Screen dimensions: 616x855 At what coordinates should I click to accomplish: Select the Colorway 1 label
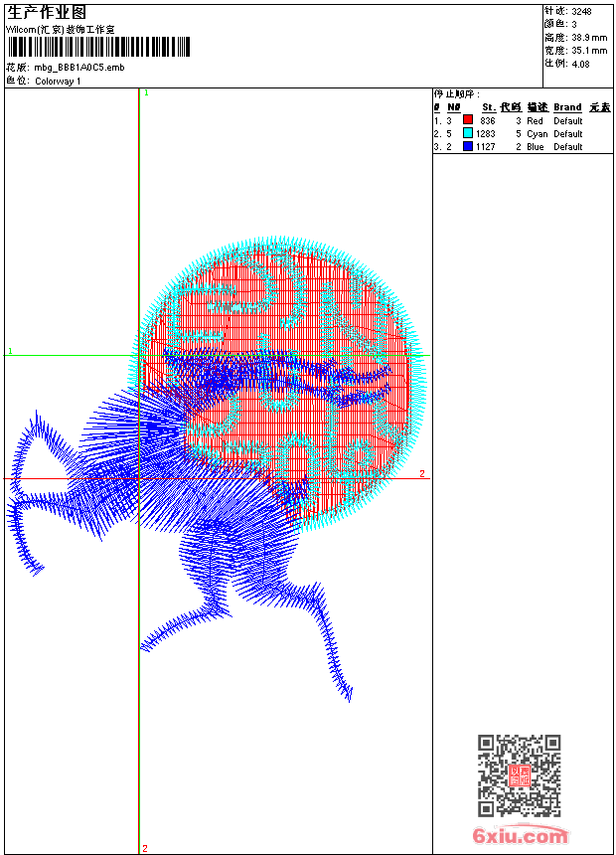(x=58, y=82)
